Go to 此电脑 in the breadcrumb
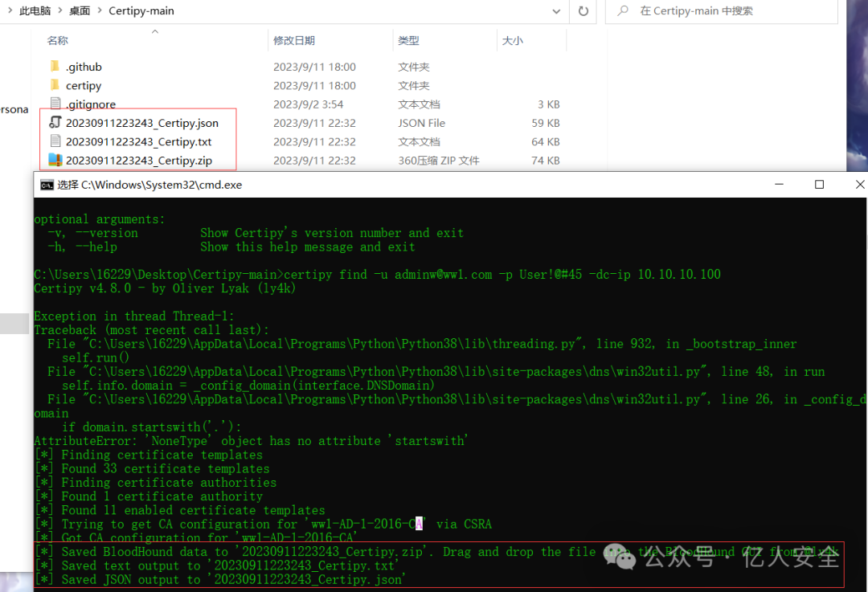This screenshot has width=868, height=592. 35,10
